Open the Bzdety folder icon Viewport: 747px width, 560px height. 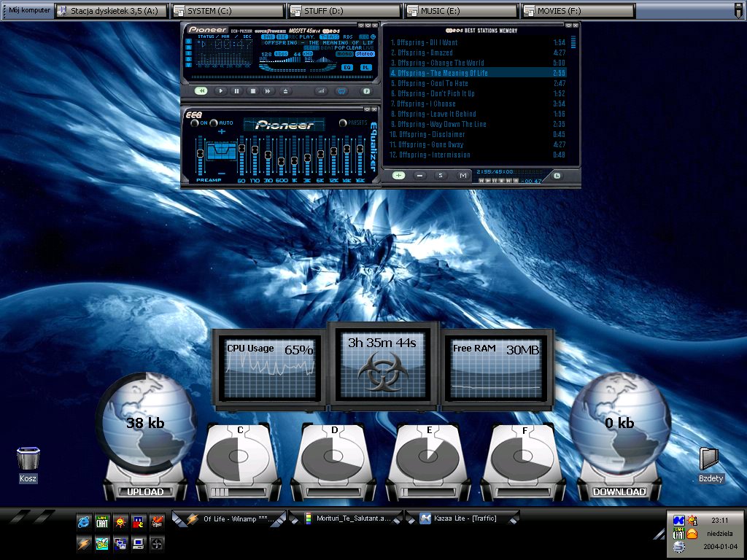click(711, 464)
